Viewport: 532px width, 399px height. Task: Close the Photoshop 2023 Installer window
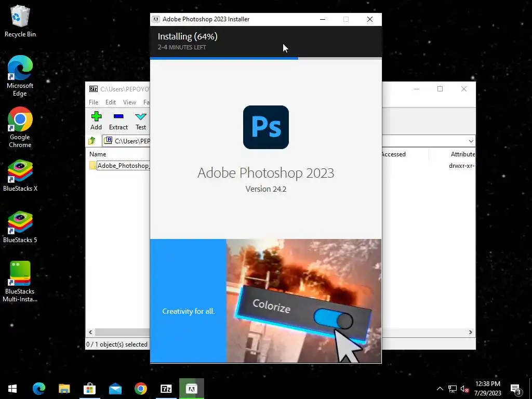point(370,19)
